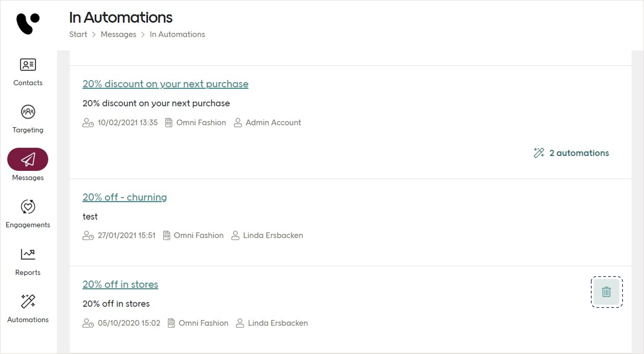Open the '20% off in stores' message
The height and width of the screenshot is (354, 644).
(120, 284)
